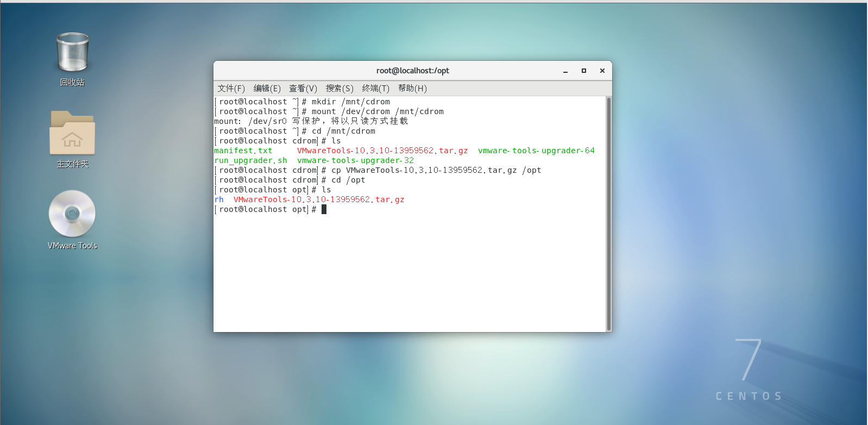Click the cd /opt command line
The width and height of the screenshot is (868, 425).
290,180
